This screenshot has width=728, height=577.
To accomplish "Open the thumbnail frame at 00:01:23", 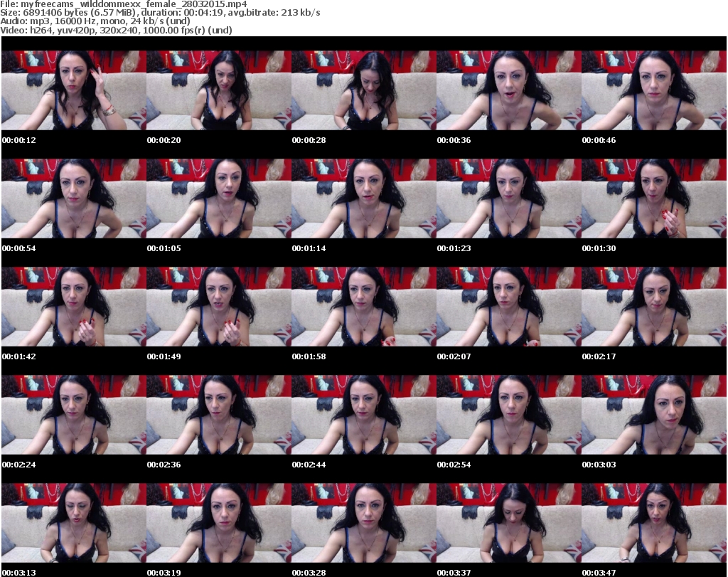I will 509,198.
